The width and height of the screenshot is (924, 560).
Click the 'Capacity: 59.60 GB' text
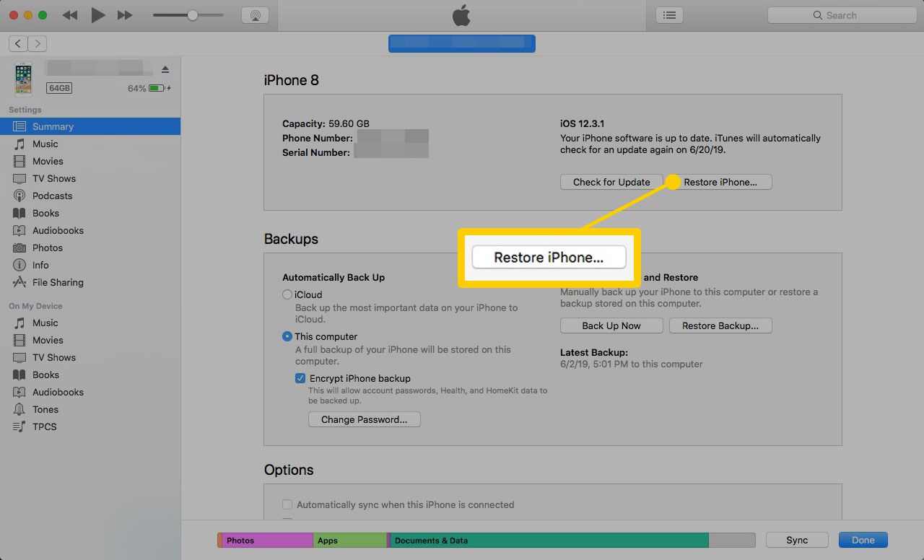(x=326, y=123)
